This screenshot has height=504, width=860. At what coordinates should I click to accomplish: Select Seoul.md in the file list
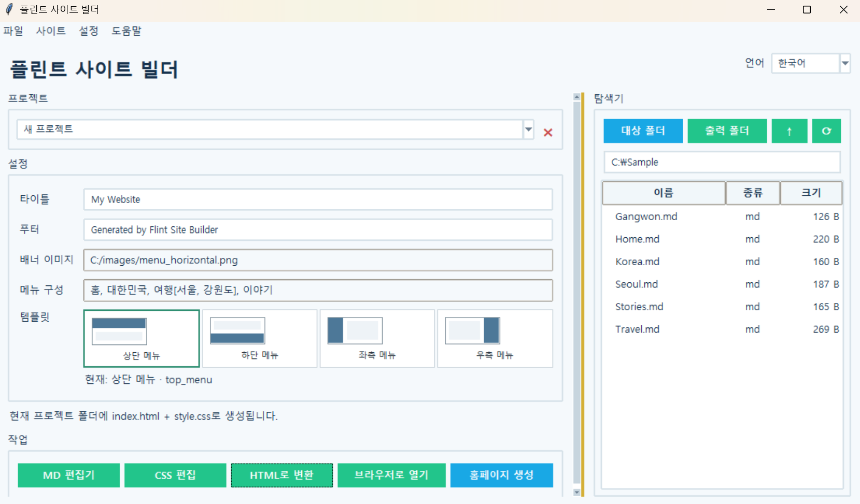click(722, 284)
